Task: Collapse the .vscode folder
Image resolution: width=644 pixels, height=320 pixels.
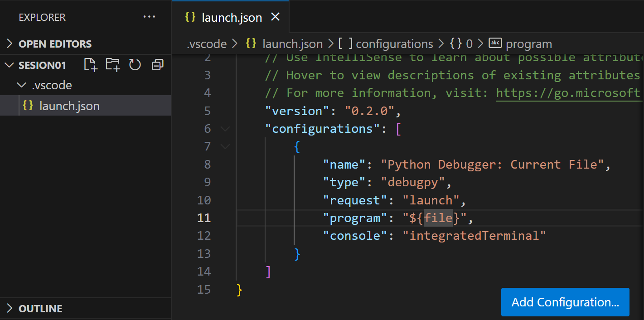Action: click(x=21, y=85)
